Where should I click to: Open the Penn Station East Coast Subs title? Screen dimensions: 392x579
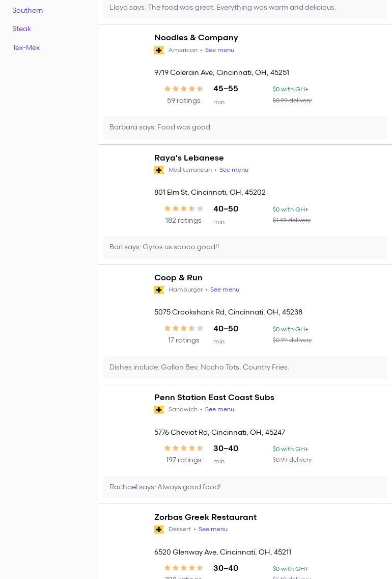coord(214,398)
